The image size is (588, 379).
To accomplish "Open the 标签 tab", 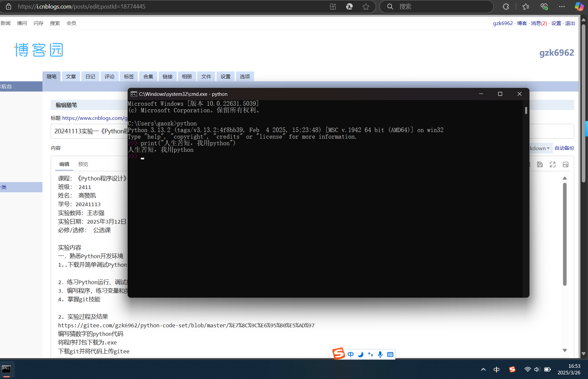I will [x=129, y=76].
